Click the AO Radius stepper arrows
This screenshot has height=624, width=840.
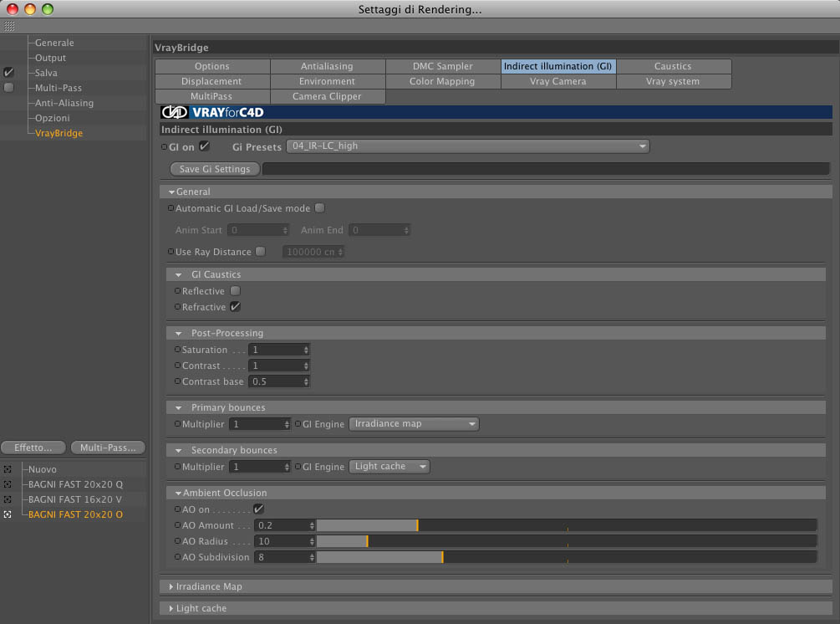click(312, 541)
